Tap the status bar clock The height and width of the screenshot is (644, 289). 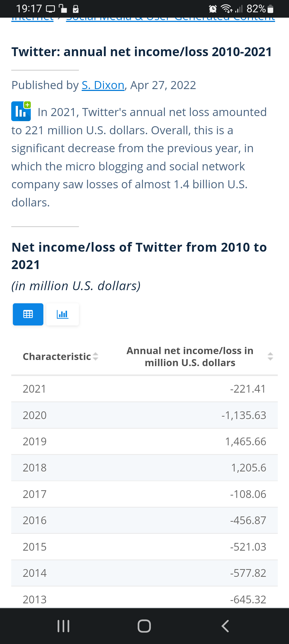[29, 9]
